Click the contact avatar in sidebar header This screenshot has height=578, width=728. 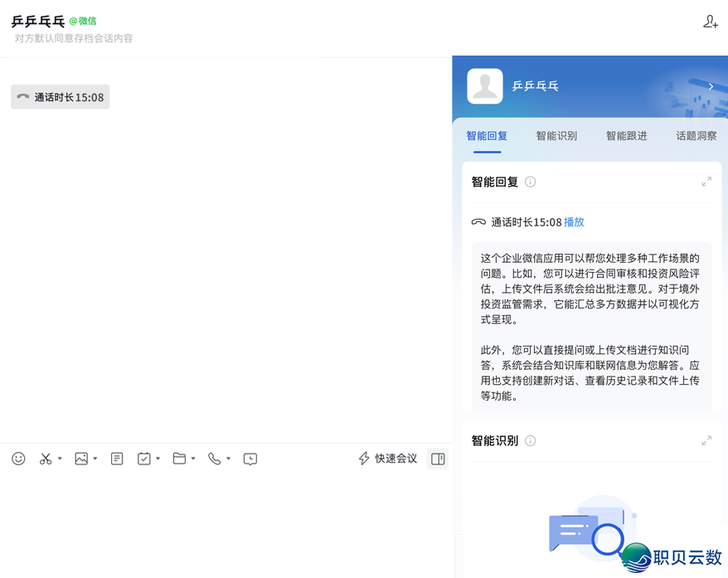tap(485, 86)
